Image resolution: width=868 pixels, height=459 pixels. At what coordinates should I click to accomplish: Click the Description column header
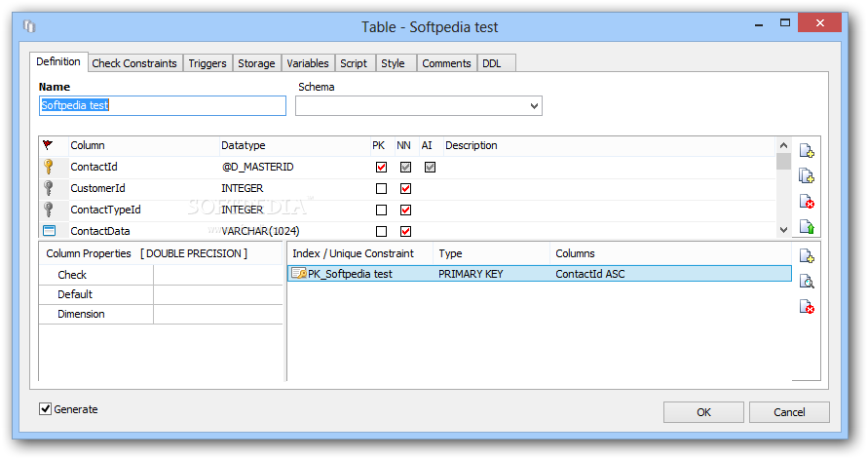click(472, 145)
